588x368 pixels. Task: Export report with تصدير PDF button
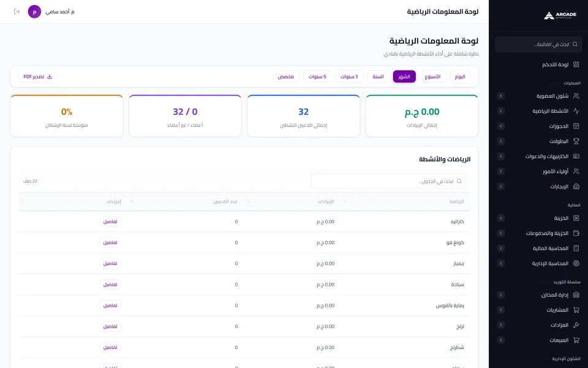37,77
